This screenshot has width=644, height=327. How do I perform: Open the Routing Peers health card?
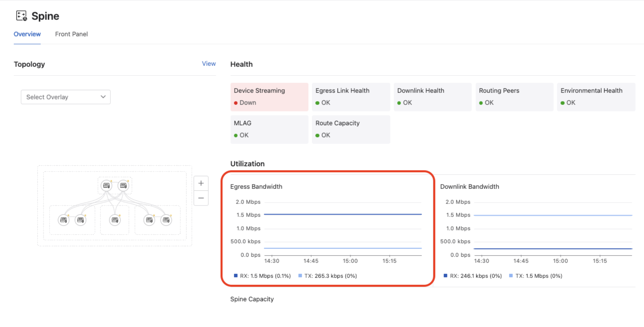click(514, 97)
